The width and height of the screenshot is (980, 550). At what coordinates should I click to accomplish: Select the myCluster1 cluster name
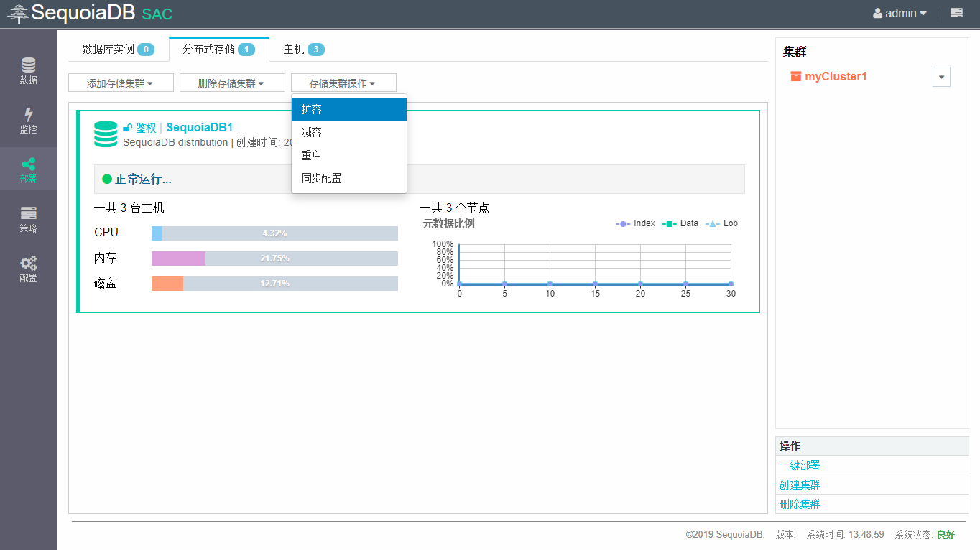pyautogui.click(x=836, y=76)
